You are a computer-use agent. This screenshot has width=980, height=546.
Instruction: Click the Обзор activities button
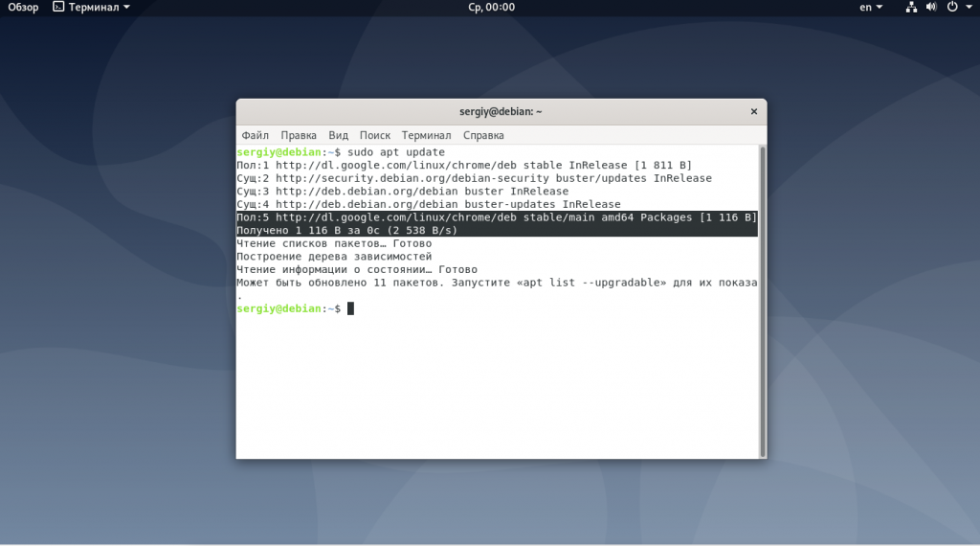point(24,8)
